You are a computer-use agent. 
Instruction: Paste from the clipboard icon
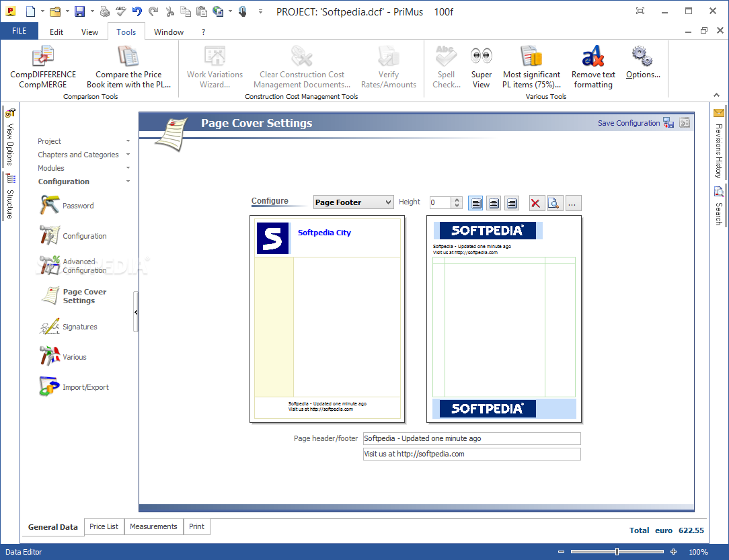[201, 11]
